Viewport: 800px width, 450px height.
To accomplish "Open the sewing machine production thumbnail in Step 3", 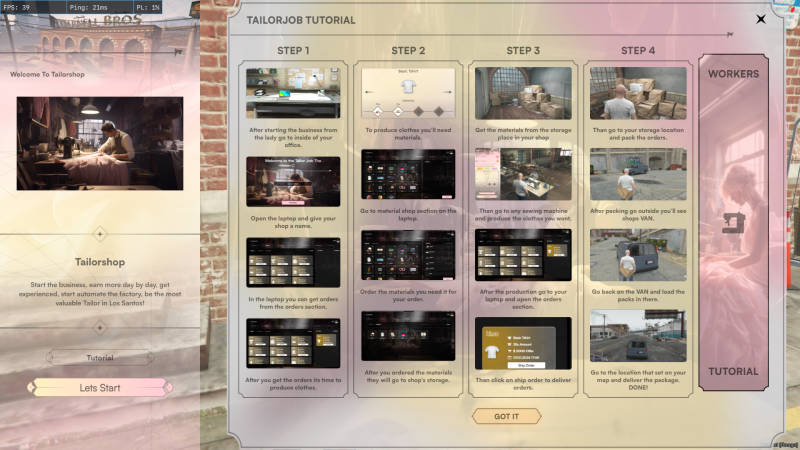I will click(x=523, y=174).
